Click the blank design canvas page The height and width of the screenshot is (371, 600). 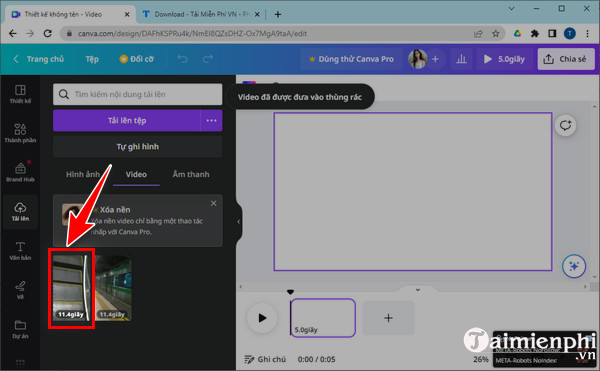point(413,192)
